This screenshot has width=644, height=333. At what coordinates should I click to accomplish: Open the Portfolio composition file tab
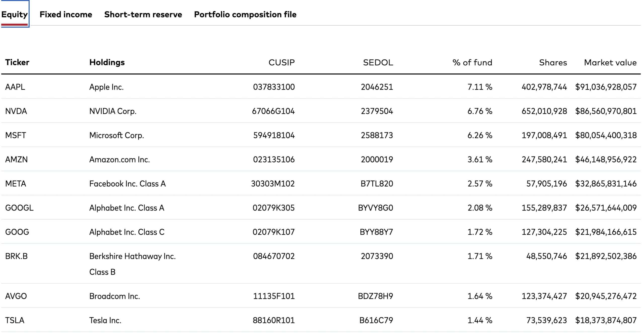click(245, 15)
